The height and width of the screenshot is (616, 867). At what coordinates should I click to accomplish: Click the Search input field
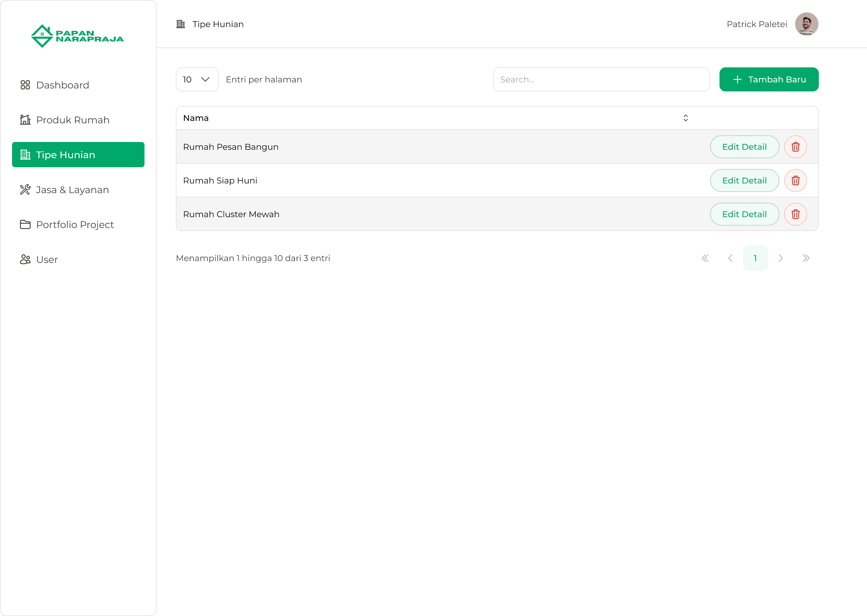601,79
